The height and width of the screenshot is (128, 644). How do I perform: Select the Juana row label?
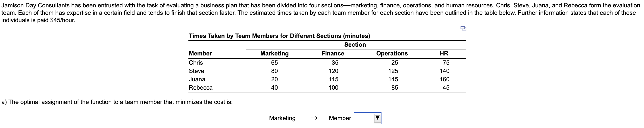coord(197,79)
